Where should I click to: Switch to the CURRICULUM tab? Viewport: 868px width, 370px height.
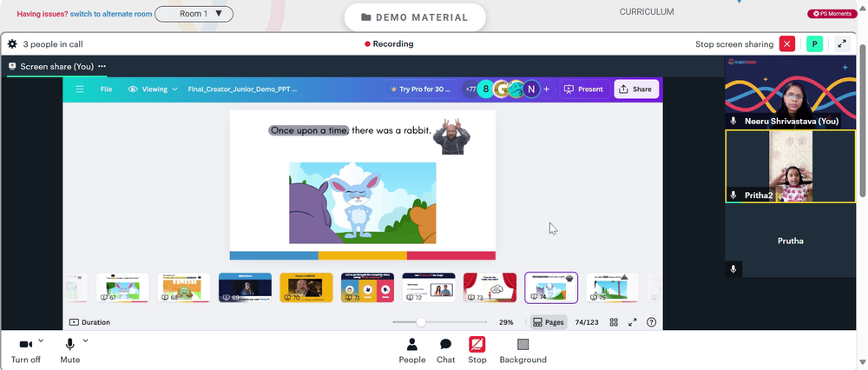(x=647, y=11)
